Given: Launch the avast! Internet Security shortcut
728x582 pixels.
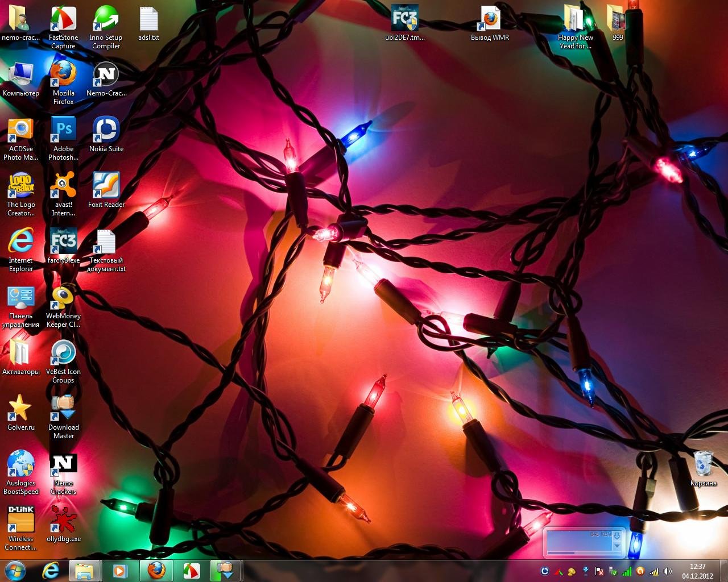Looking at the screenshot, I should [63, 195].
